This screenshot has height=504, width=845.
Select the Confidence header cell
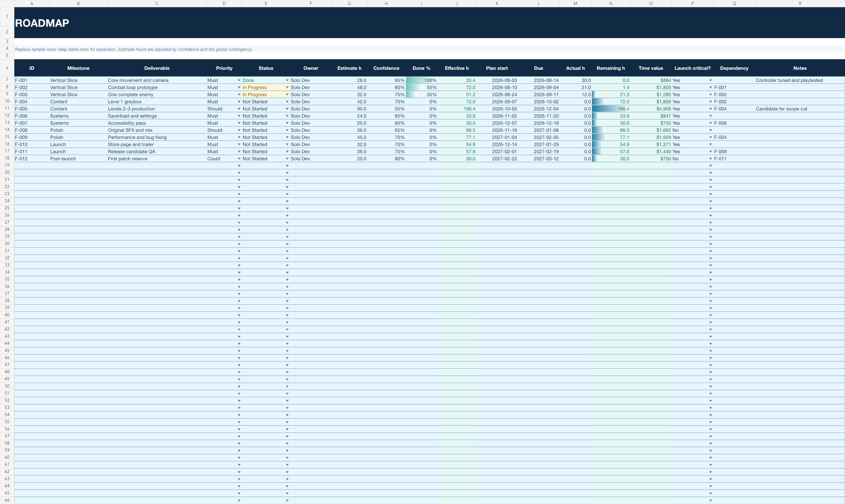[386, 68]
